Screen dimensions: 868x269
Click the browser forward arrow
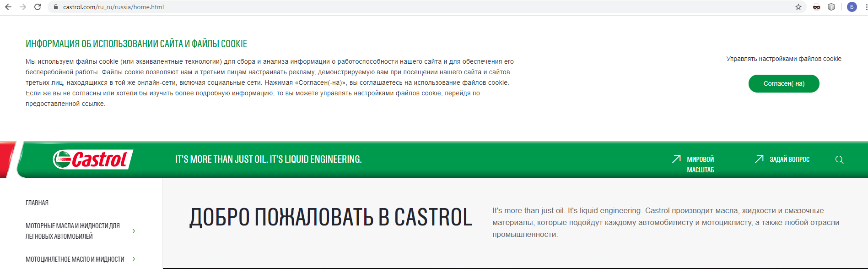pos(23,7)
